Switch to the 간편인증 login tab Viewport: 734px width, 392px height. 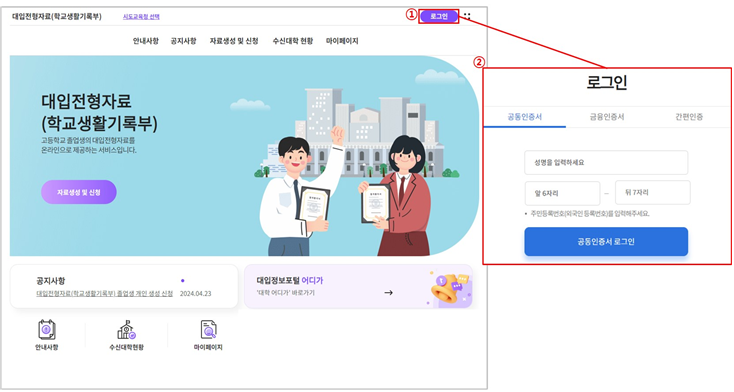[689, 117]
